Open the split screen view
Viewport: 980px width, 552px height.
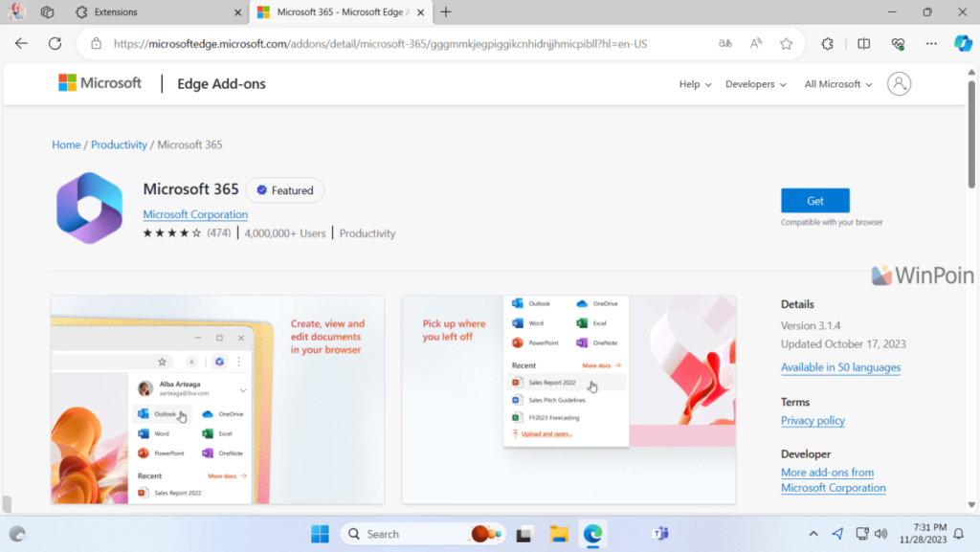(x=864, y=44)
